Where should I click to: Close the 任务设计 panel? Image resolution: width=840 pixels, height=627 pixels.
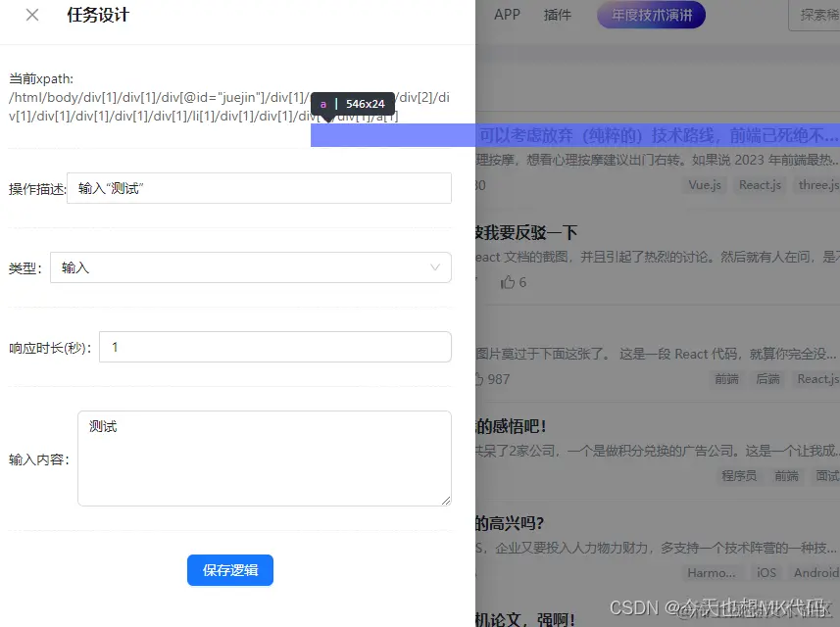coord(30,16)
